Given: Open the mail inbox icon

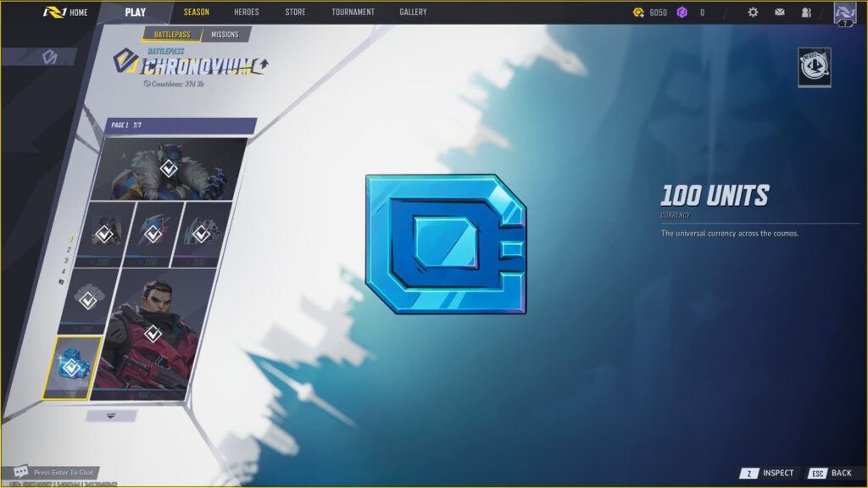Looking at the screenshot, I should (782, 12).
